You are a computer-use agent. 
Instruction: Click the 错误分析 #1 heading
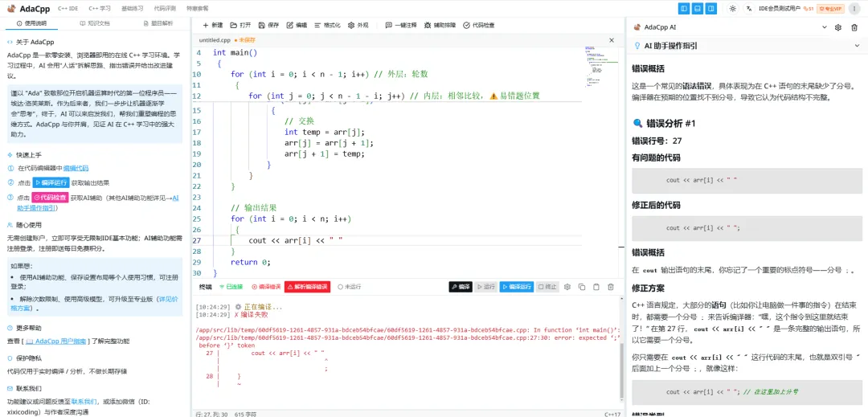tap(664, 123)
